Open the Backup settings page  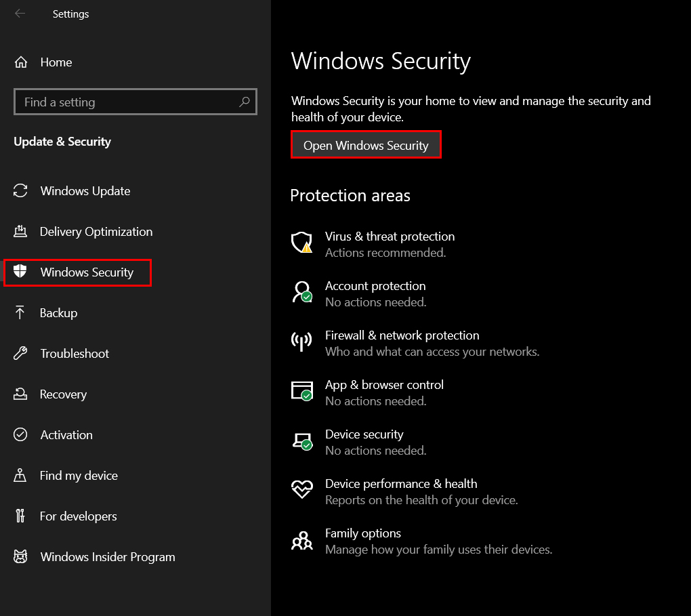(x=59, y=312)
